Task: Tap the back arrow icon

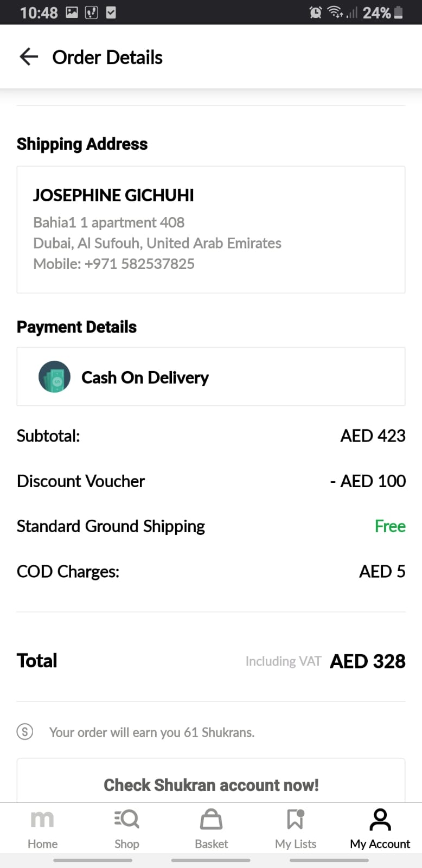Action: (29, 57)
